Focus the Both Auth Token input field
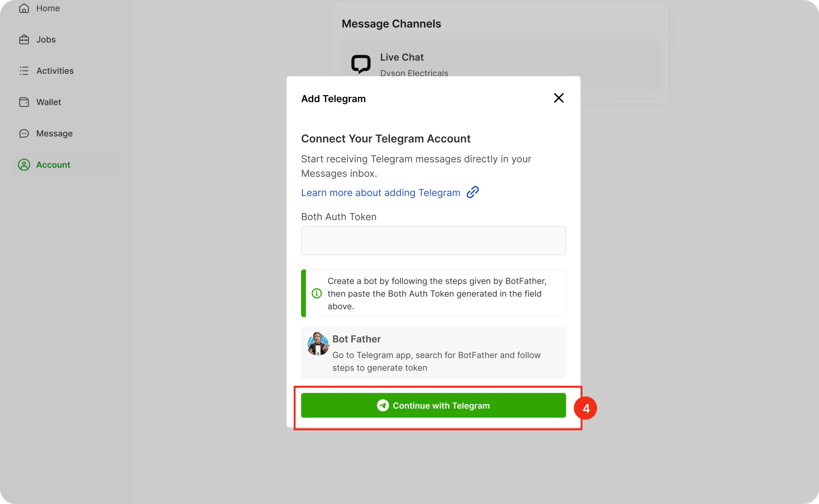Viewport: 819px width, 504px height. click(x=433, y=241)
